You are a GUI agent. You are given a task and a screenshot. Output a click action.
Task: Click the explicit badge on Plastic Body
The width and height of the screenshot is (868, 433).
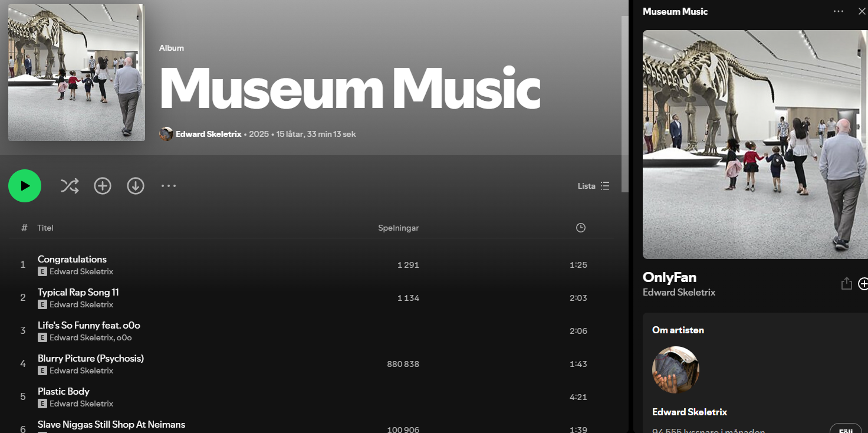coord(42,404)
